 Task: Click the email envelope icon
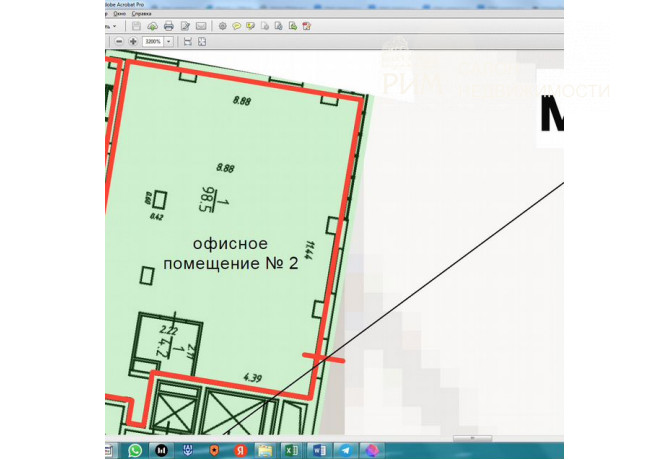201,25
